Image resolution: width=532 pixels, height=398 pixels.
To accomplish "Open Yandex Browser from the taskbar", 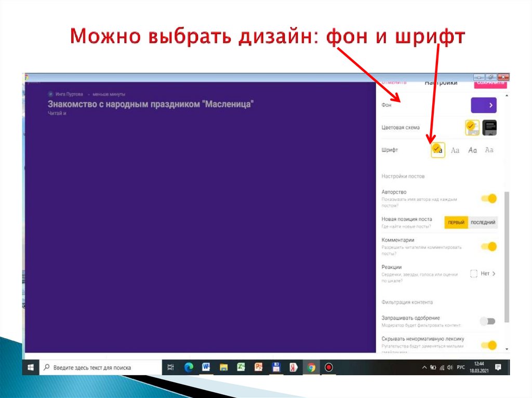I will tap(294, 367).
